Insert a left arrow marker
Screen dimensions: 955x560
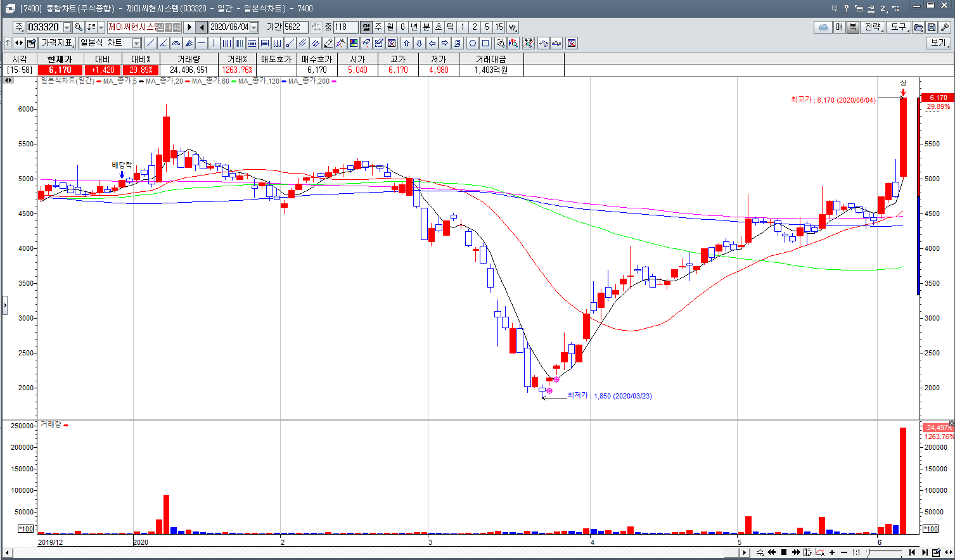click(432, 43)
